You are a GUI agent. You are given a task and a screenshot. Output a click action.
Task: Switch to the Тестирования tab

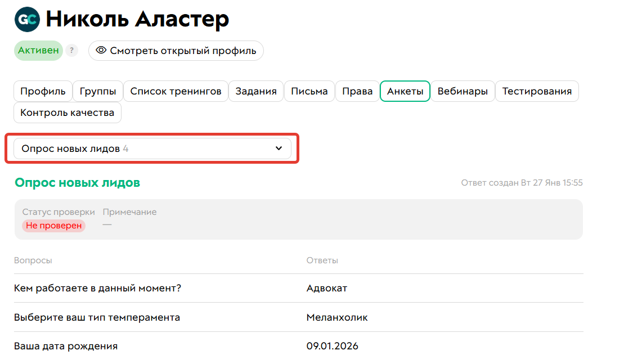point(537,91)
